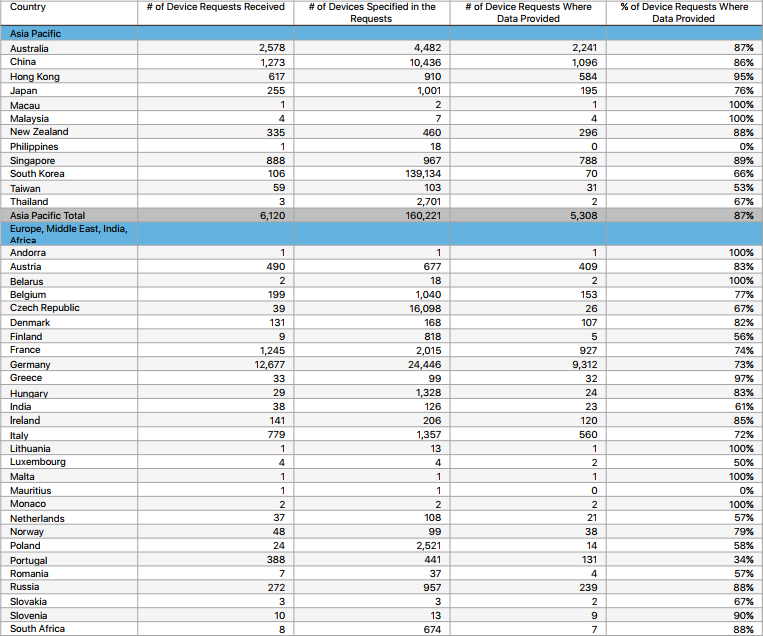This screenshot has width=763, height=636.
Task: Select Ireland's 85% value
Action: point(743,420)
